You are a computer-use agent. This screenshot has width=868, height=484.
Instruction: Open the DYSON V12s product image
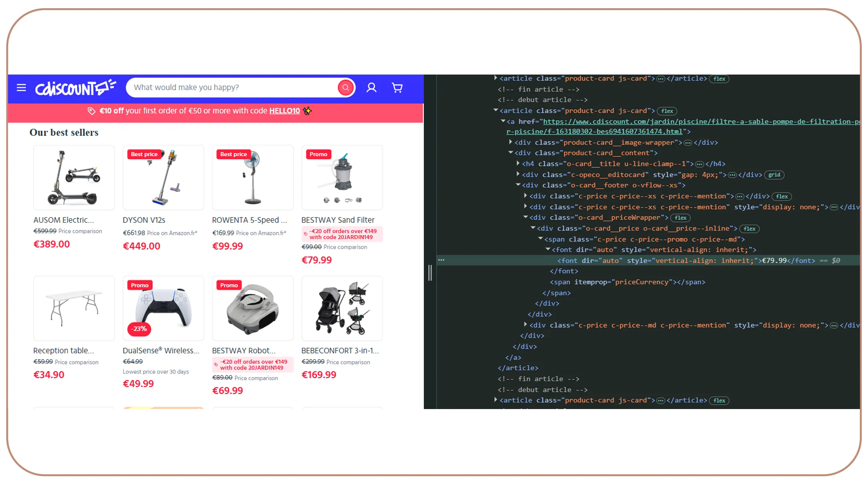tap(163, 178)
